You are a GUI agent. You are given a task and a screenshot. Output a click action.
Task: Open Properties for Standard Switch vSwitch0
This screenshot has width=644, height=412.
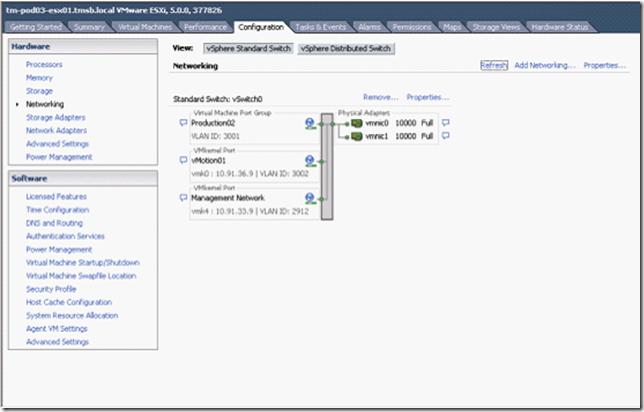428,97
